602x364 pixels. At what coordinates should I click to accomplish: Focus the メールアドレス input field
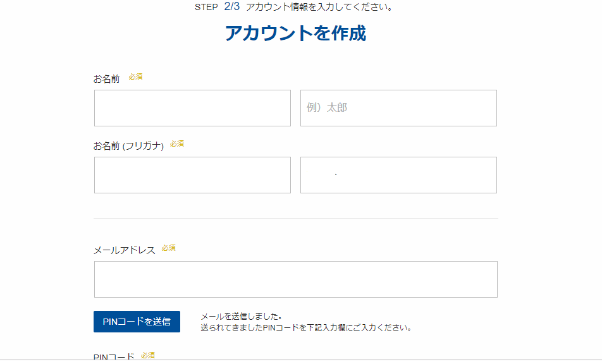click(x=296, y=279)
